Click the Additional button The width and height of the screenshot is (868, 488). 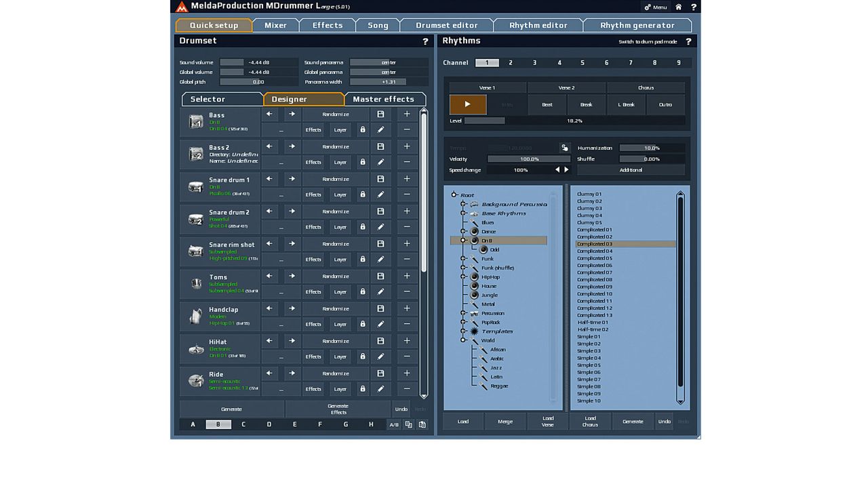tap(631, 170)
